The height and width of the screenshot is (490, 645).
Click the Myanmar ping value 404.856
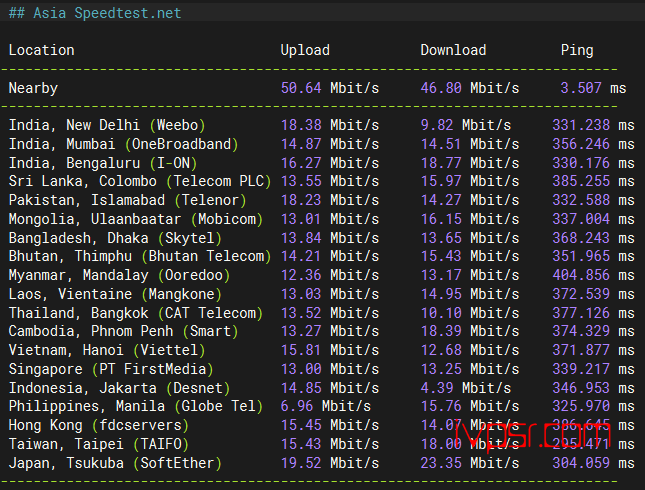click(x=581, y=275)
